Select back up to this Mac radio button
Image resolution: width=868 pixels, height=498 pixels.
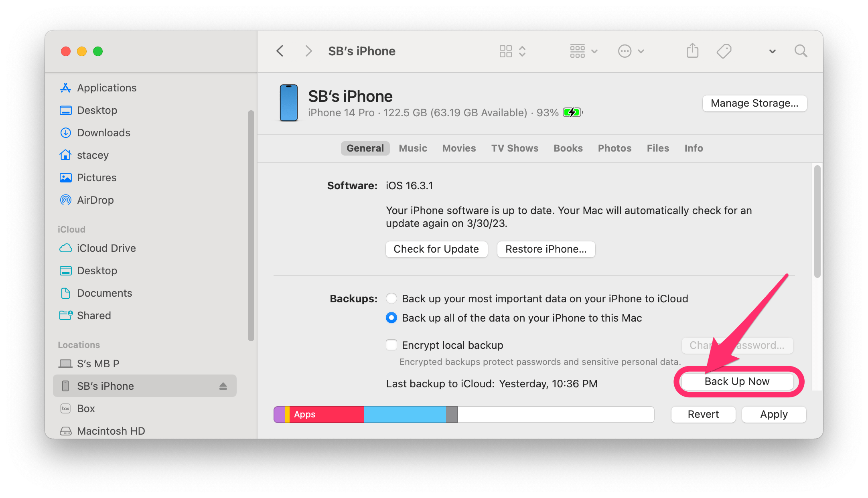click(391, 318)
